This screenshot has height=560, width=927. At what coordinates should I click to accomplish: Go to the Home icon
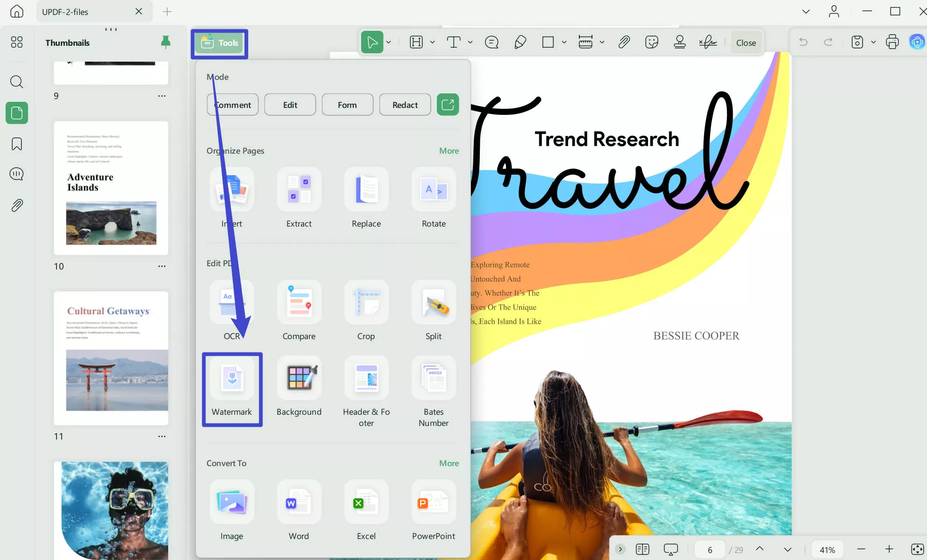pyautogui.click(x=17, y=11)
